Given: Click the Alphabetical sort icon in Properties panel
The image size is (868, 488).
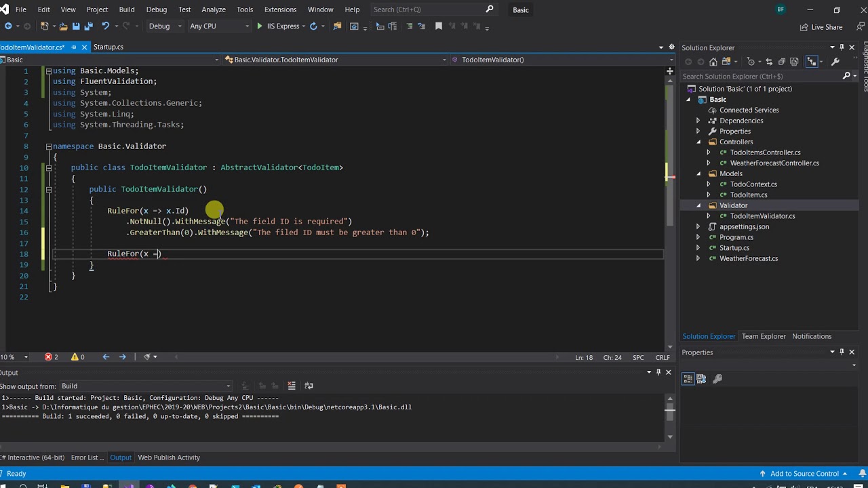Looking at the screenshot, I should (701, 379).
